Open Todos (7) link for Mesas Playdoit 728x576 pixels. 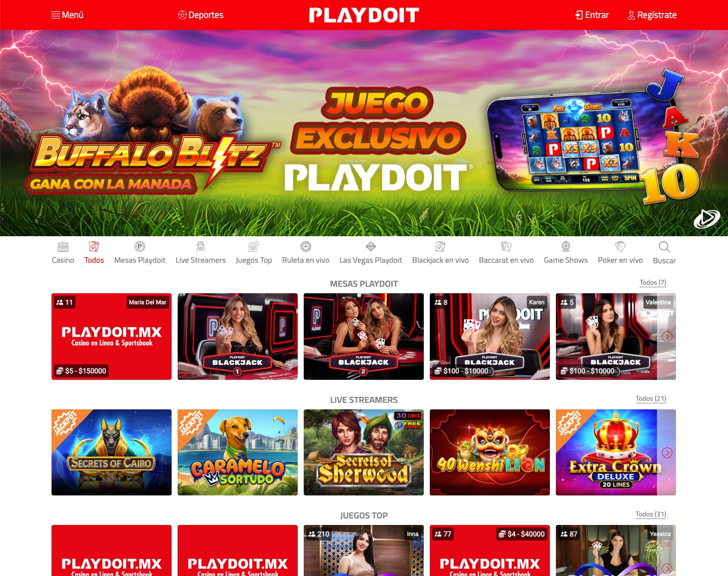point(653,282)
